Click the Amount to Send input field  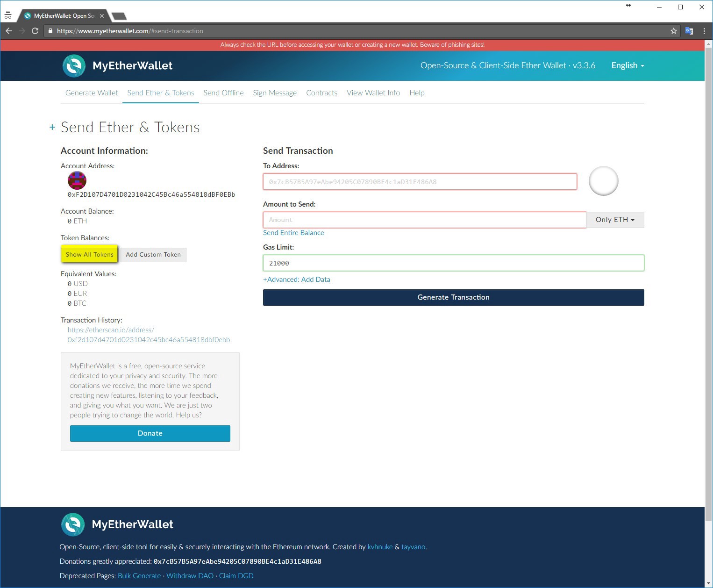[424, 220]
